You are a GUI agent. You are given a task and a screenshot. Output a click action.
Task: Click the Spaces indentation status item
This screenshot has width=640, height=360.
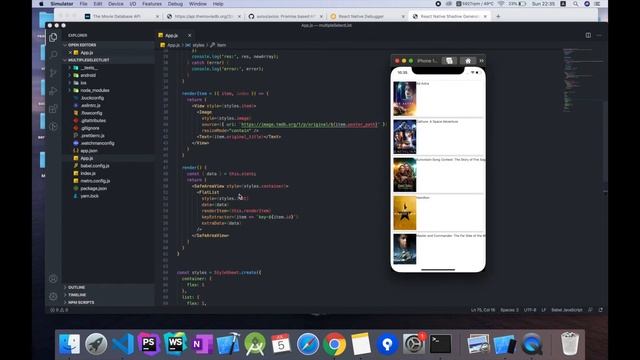[x=509, y=310]
